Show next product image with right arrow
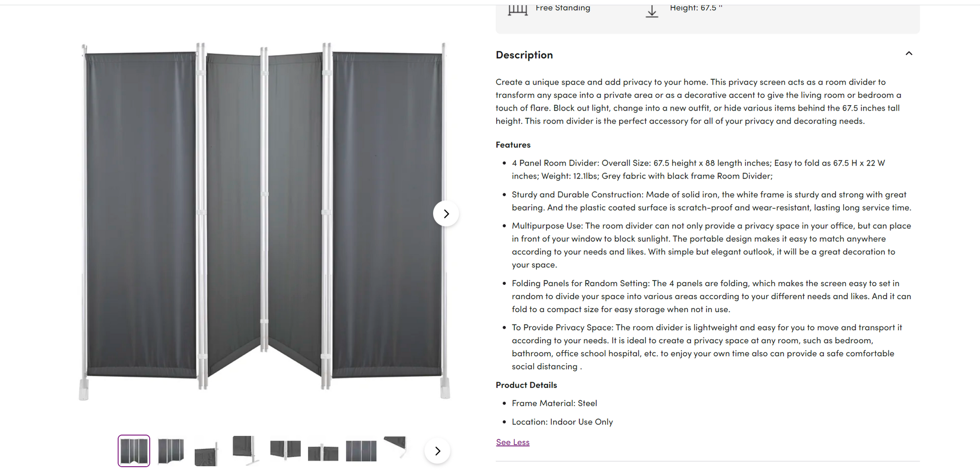Viewport: 980px width, 471px height. click(x=446, y=213)
